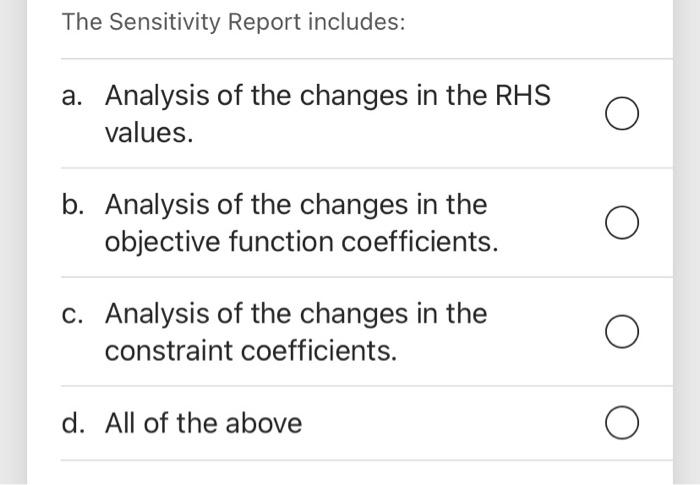700x485 pixels.
Task: Click the 'd.' option letter label
Action: [x=74, y=423]
